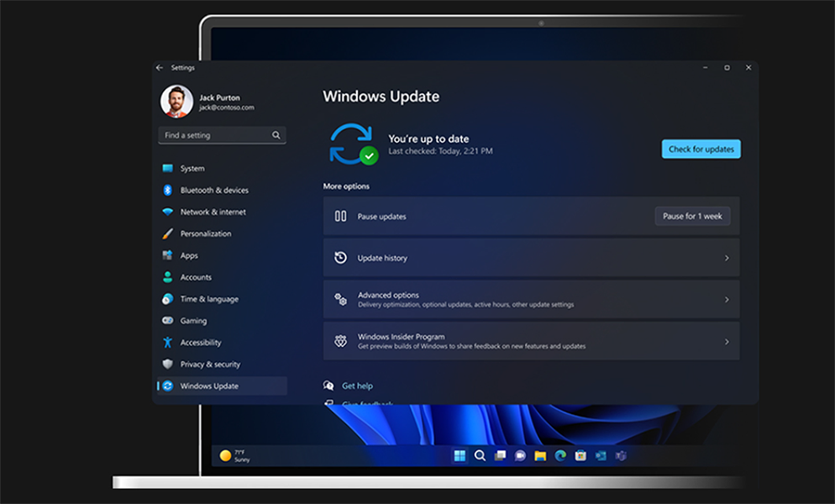
Task: Open Advanced options using its chevron
Action: click(x=727, y=300)
